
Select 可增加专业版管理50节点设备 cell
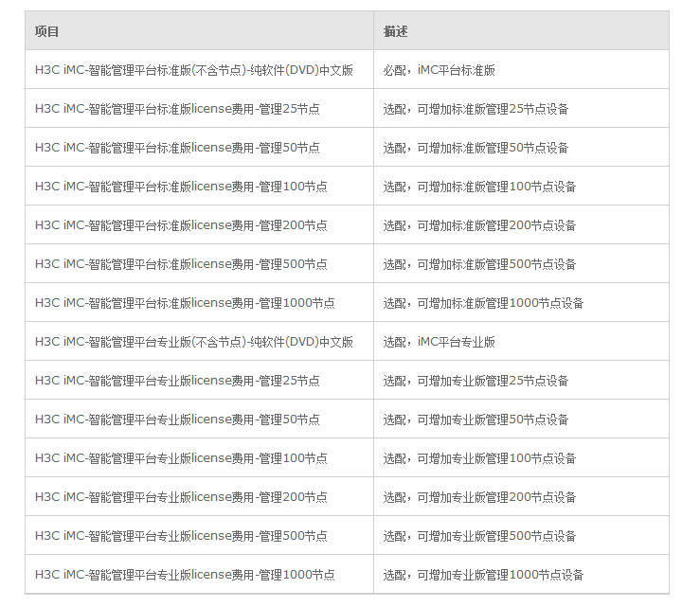click(521, 420)
